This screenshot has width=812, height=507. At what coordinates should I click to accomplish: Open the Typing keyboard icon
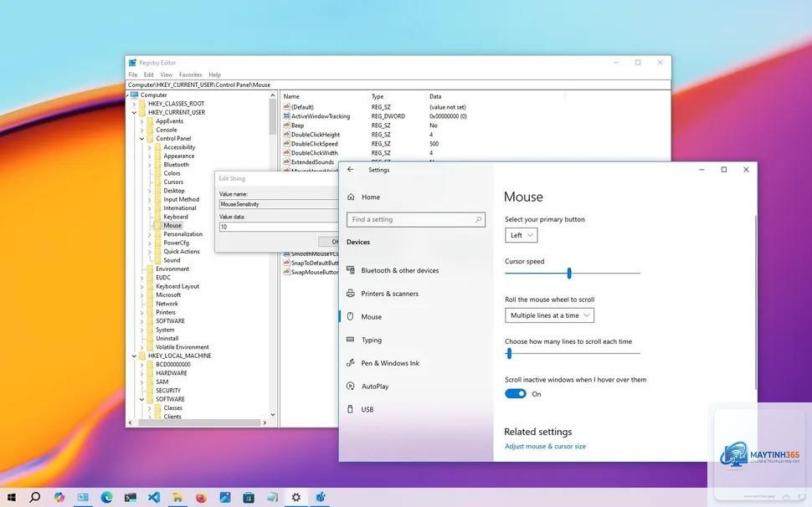pos(351,340)
